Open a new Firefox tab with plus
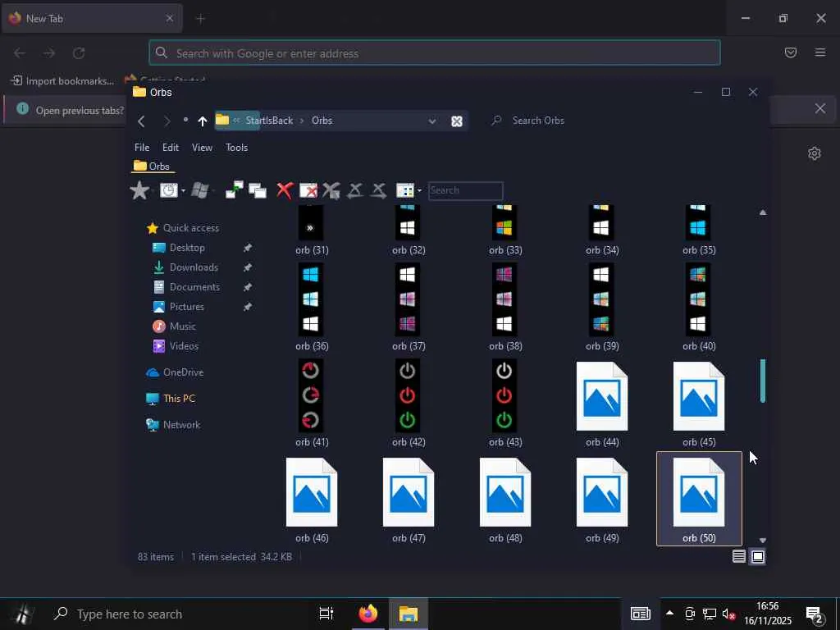This screenshot has height=630, width=840. coord(200,19)
